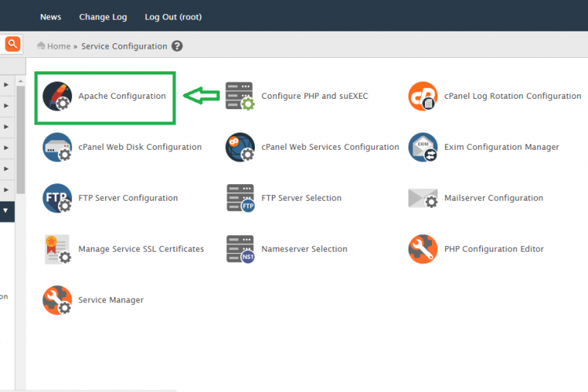Collapse the highlighted down-arrow sidebar section
The image size is (588, 392).
[x=5, y=211]
